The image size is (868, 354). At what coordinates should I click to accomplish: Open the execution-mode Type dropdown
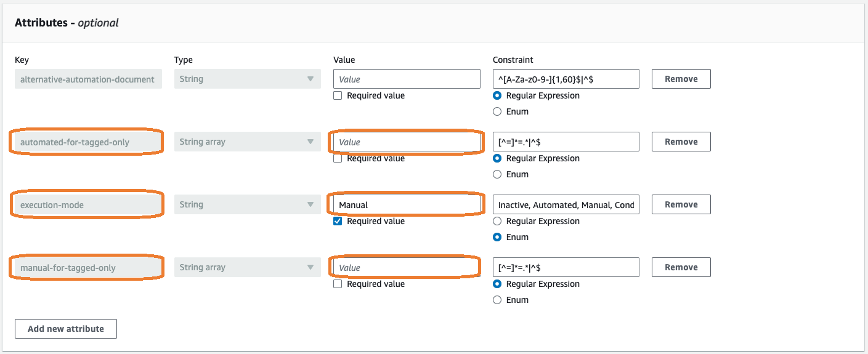tap(247, 204)
